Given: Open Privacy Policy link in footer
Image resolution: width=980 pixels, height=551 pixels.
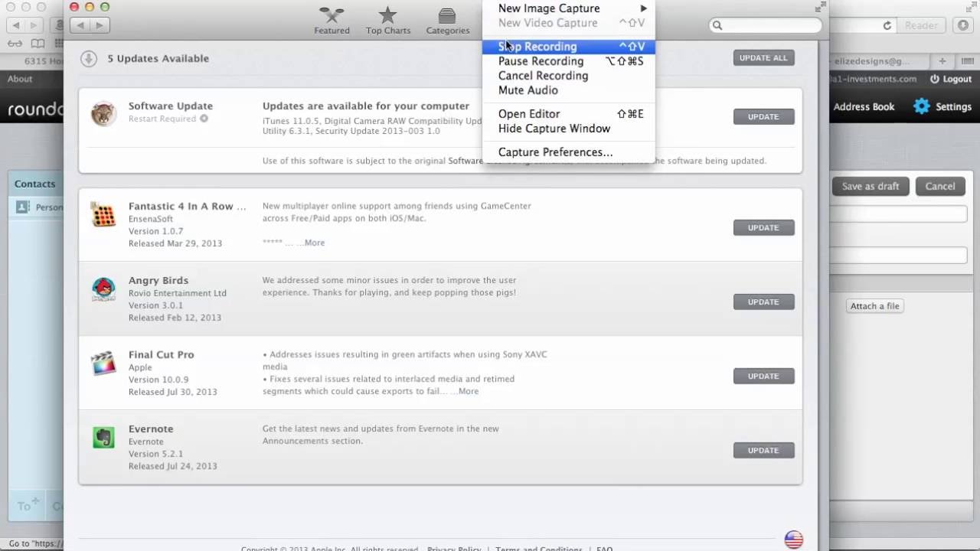Looking at the screenshot, I should pyautogui.click(x=454, y=549).
